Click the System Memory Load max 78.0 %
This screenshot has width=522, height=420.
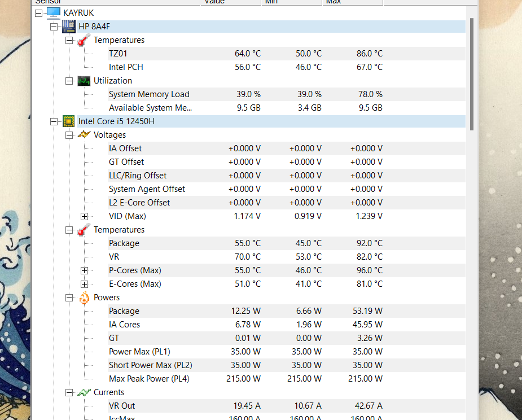[370, 94]
